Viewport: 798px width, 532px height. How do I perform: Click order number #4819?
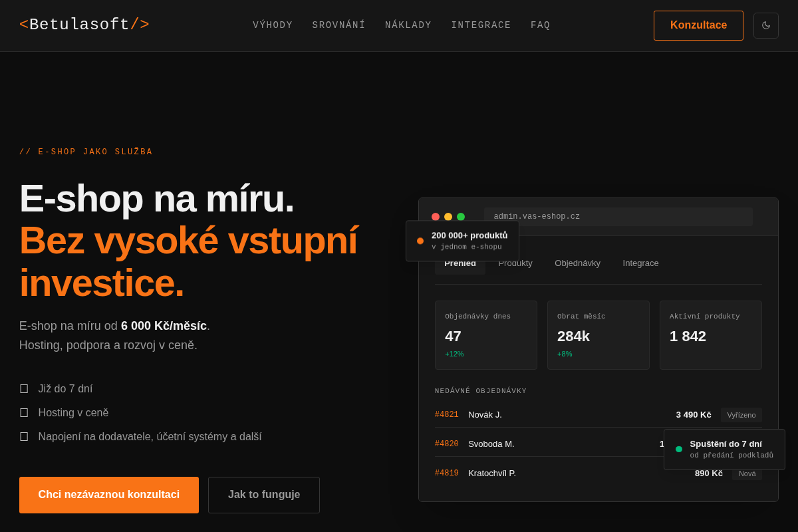(x=447, y=473)
